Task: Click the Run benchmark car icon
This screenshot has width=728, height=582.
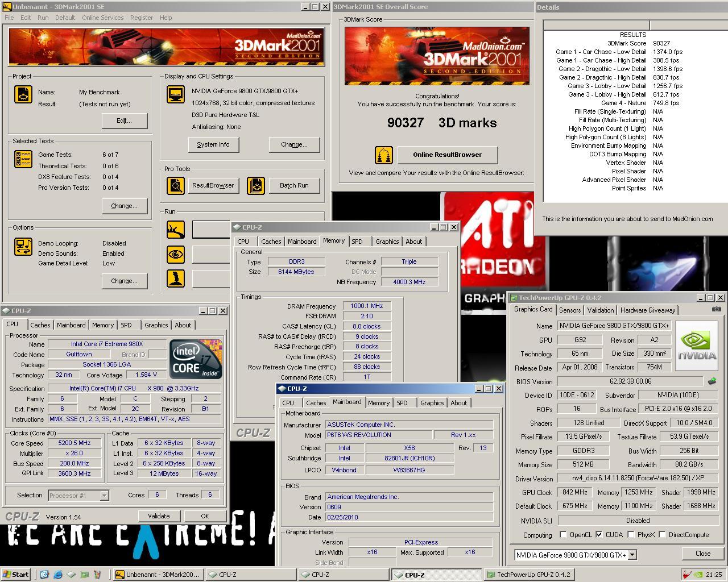Action: point(176,230)
